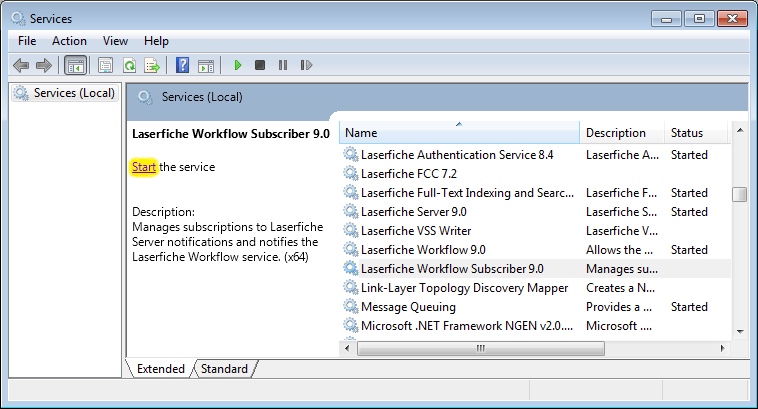Select Services (Local) in console tree

(74, 93)
